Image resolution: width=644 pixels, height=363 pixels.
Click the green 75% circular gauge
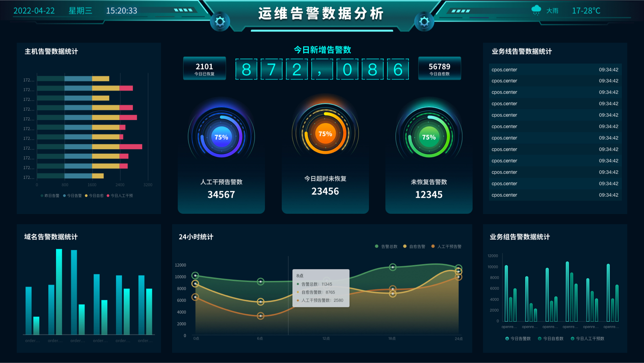click(429, 137)
